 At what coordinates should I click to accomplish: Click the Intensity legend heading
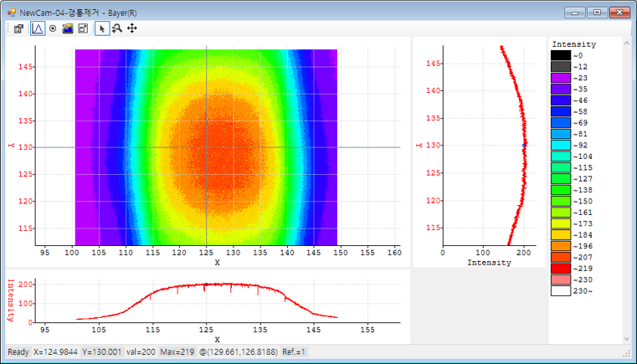pos(573,44)
